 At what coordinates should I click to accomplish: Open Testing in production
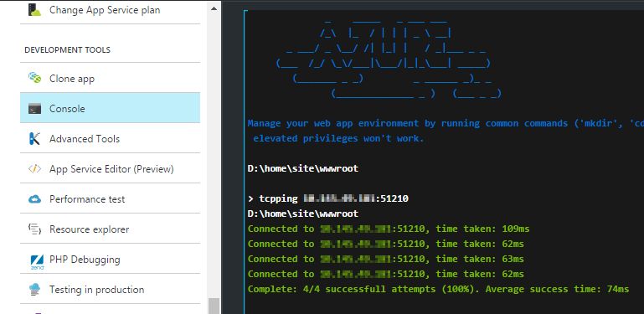click(110, 289)
